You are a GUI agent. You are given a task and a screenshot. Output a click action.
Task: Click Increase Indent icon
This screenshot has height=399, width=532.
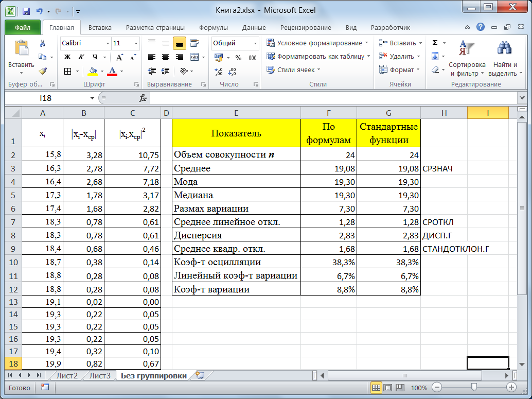point(166,71)
